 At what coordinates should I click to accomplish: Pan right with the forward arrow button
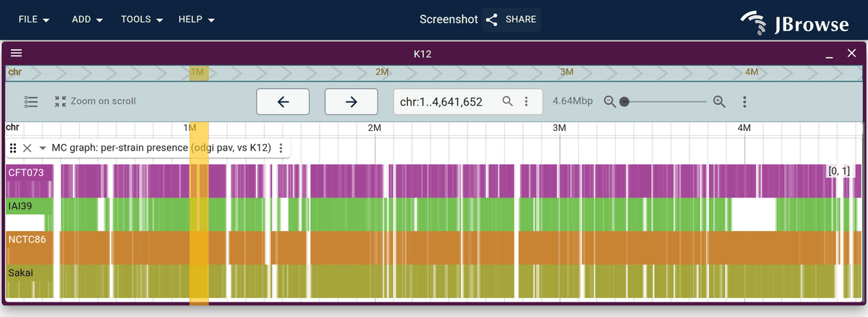(351, 102)
